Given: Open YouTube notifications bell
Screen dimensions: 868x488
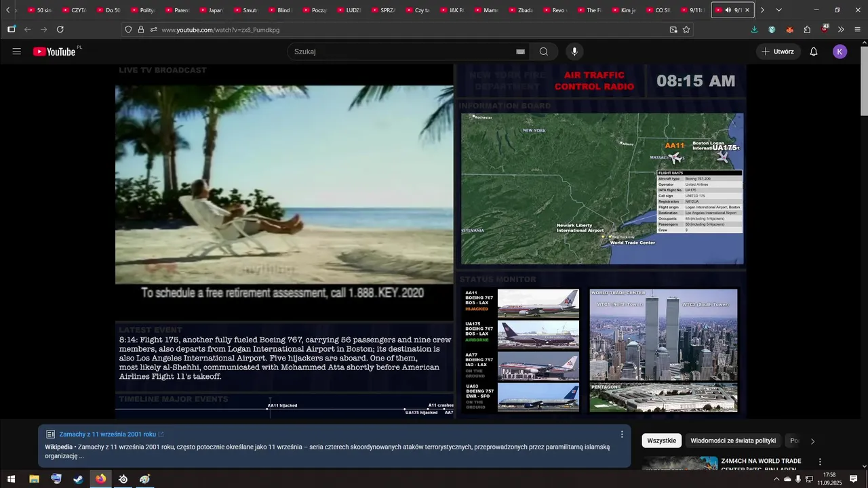Looking at the screenshot, I should pos(814,52).
